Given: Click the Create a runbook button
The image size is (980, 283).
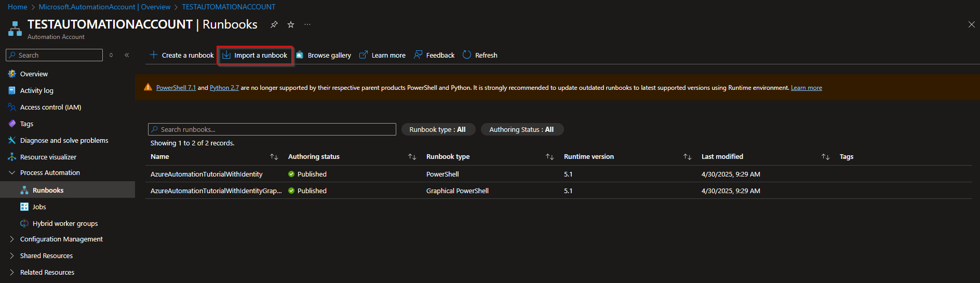Looking at the screenshot, I should (181, 55).
